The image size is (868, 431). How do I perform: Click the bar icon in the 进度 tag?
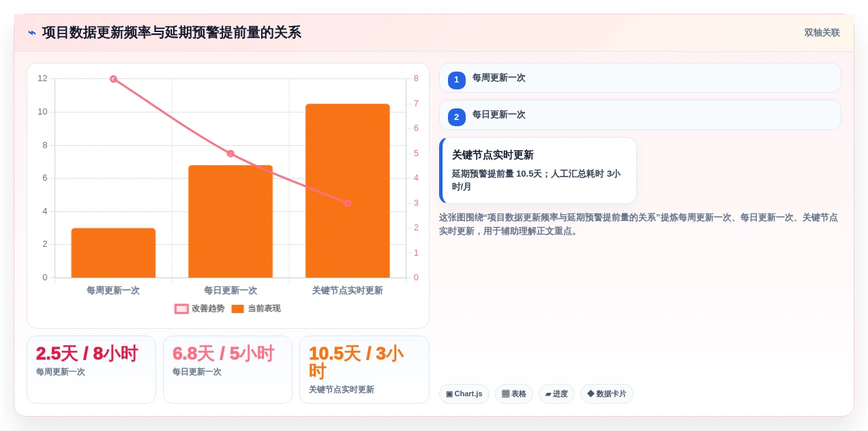click(x=548, y=394)
